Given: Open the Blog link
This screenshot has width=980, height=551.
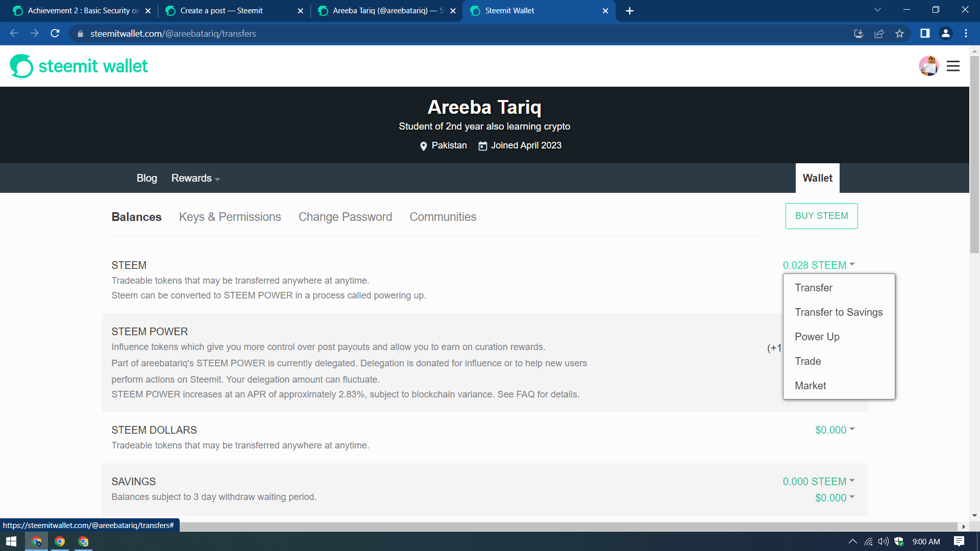Looking at the screenshot, I should pyautogui.click(x=146, y=178).
